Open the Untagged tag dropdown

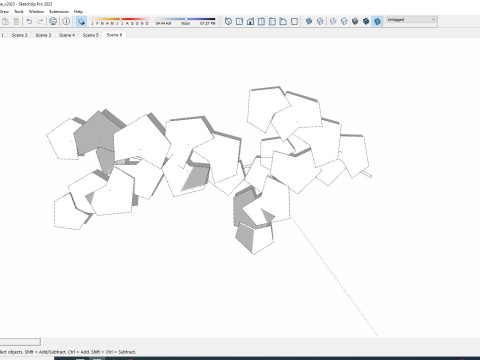coord(411,20)
